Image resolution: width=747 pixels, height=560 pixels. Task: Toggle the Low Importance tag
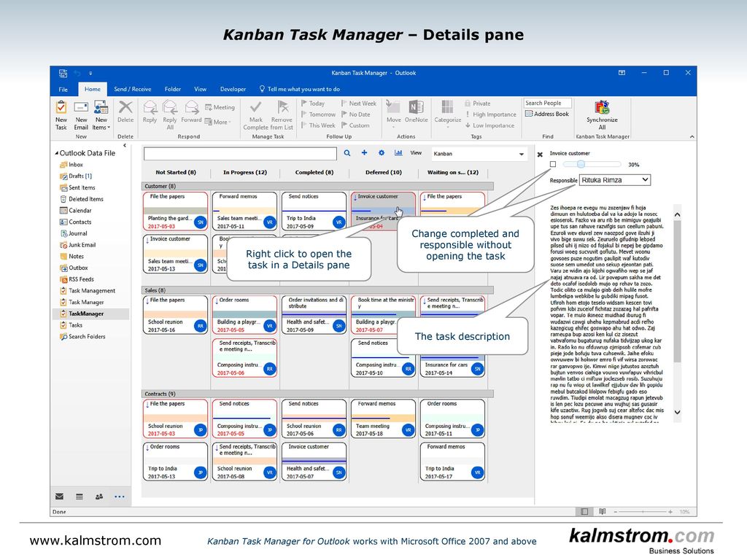coord(489,125)
